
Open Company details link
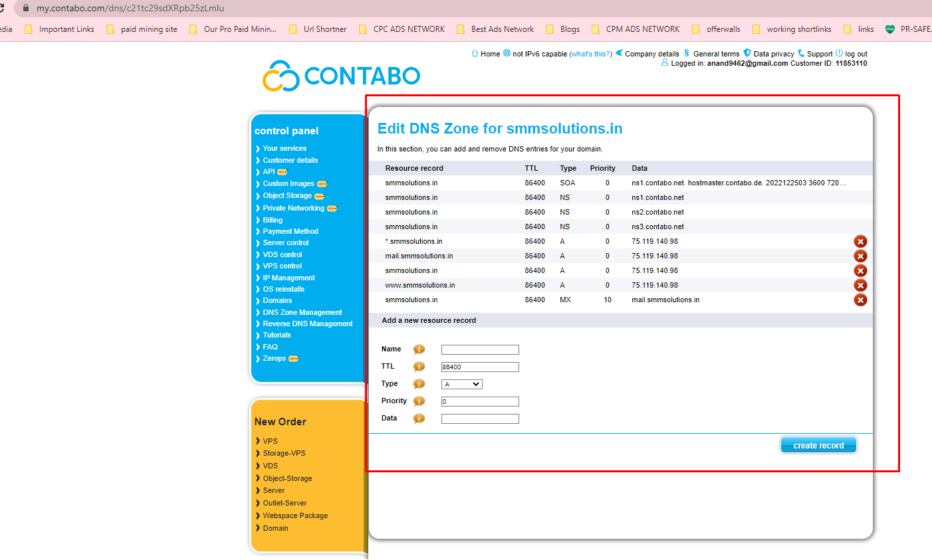(x=652, y=54)
